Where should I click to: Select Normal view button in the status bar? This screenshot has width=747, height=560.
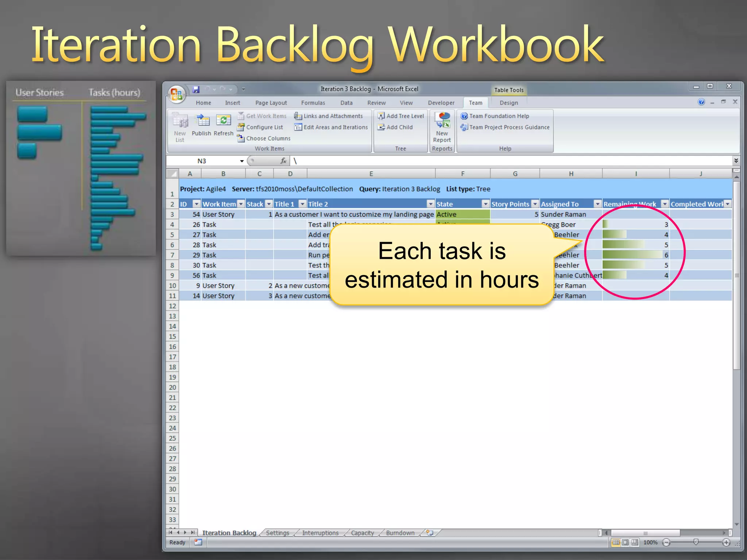coord(616,542)
